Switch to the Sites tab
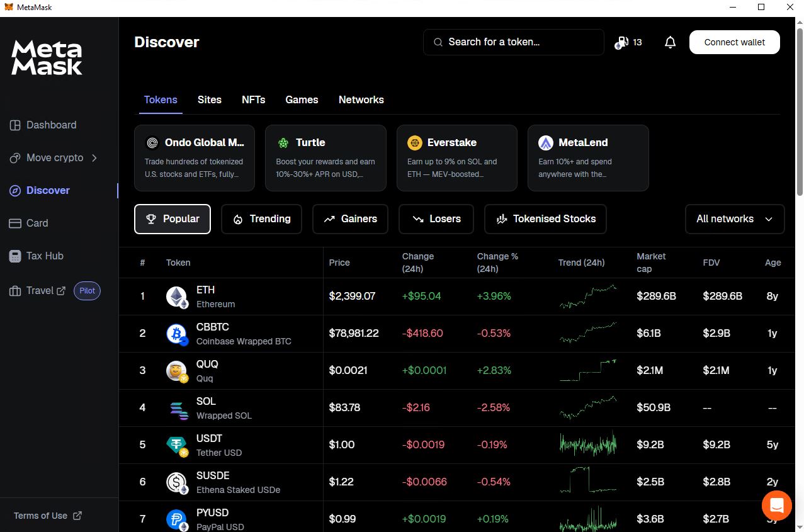804x532 pixels. (x=210, y=99)
